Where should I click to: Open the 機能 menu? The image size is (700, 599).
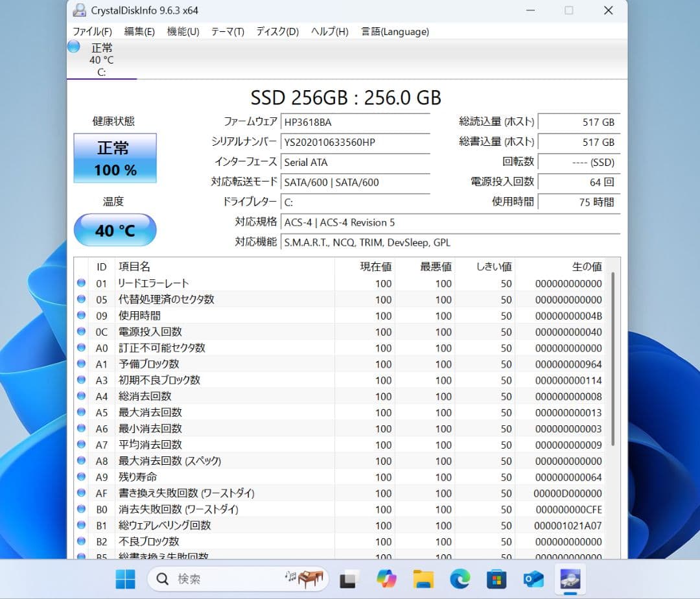(182, 31)
